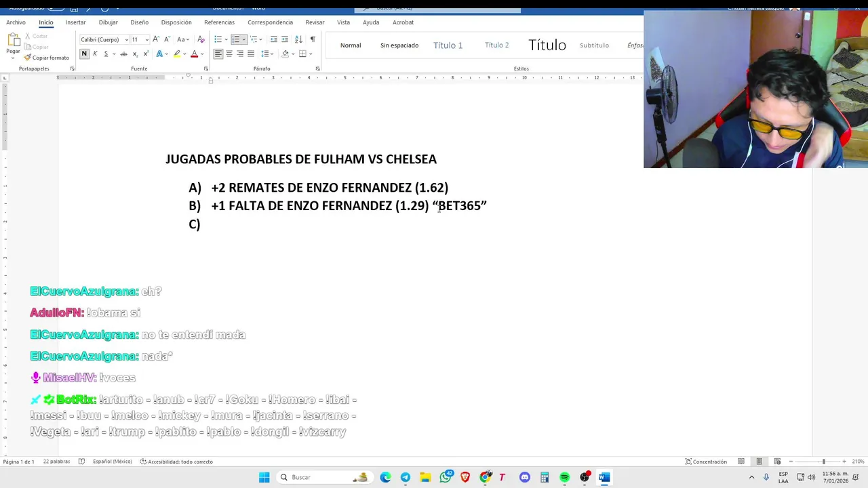Increase font size with A-up icon
The height and width of the screenshot is (488, 868).
point(156,39)
